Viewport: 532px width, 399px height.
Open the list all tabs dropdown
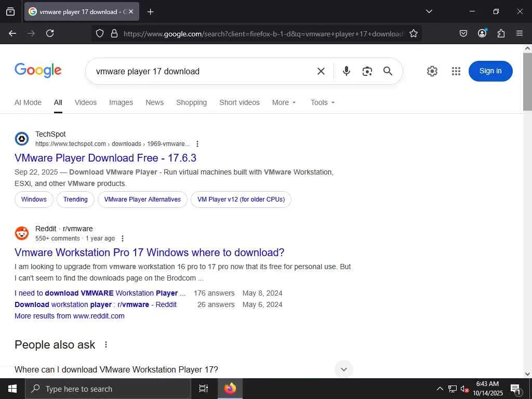click(x=429, y=11)
